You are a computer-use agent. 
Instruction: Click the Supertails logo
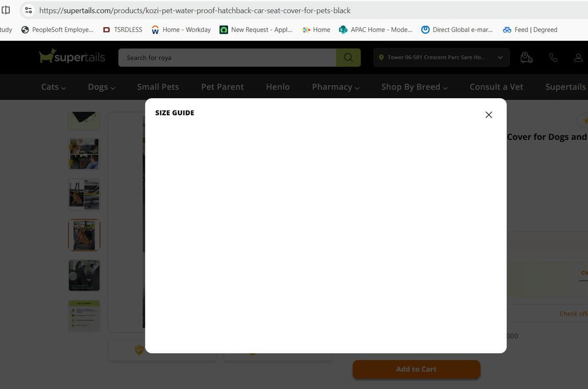pos(72,57)
